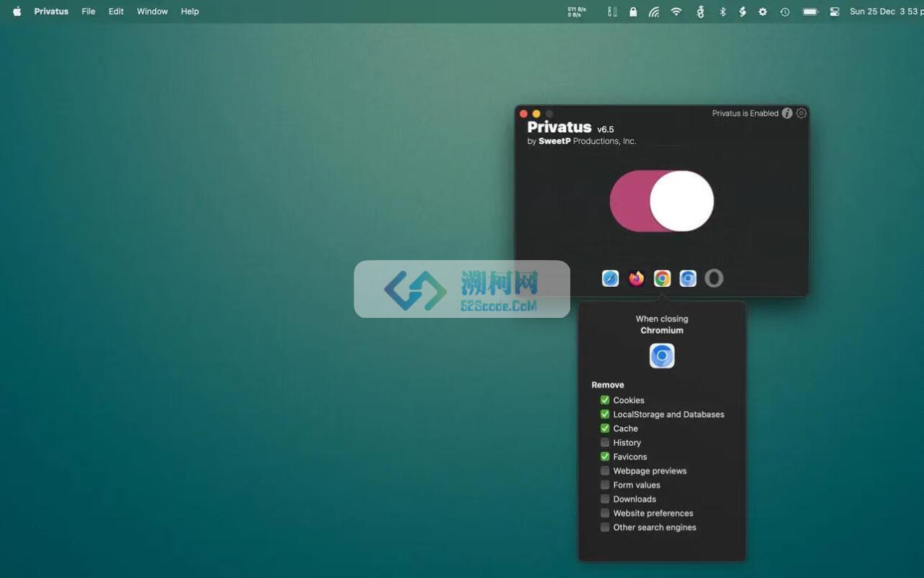924x578 pixels.
Task: Click the gear icon in menu bar
Action: tap(763, 12)
